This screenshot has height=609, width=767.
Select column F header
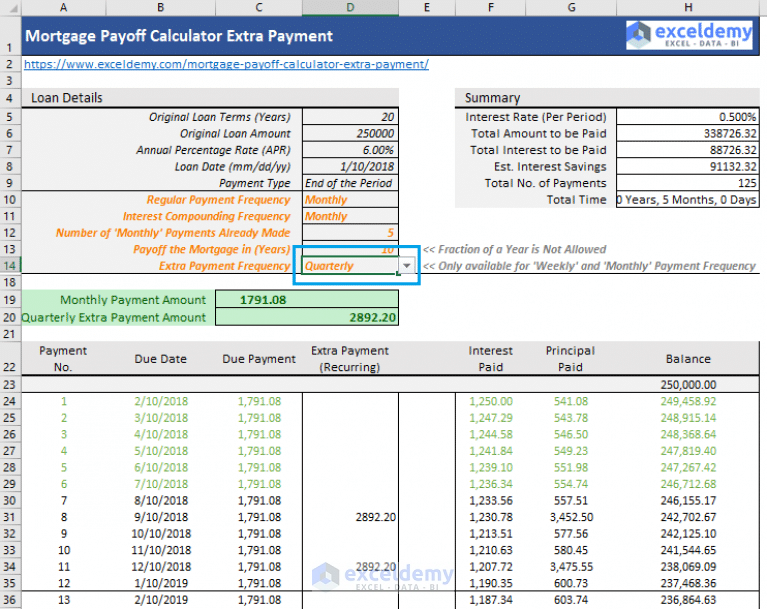[491, 7]
